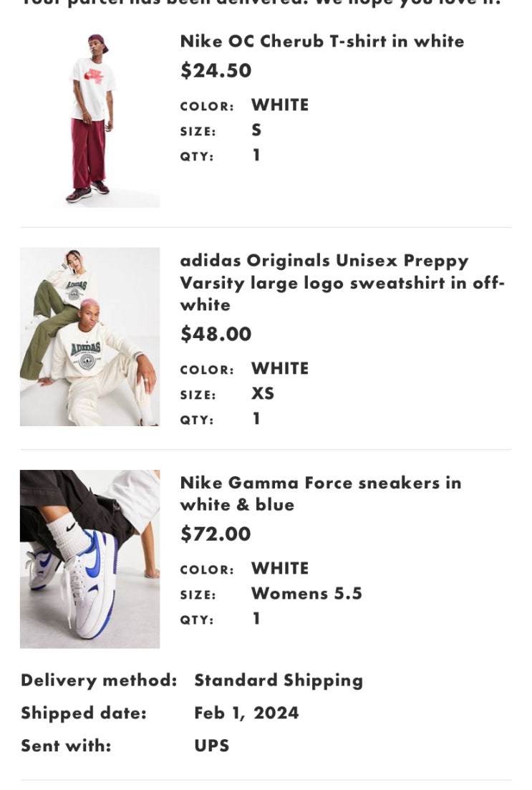
Task: Open the Nike OC Cherub T-shirt product image
Action: pyautogui.click(x=90, y=118)
